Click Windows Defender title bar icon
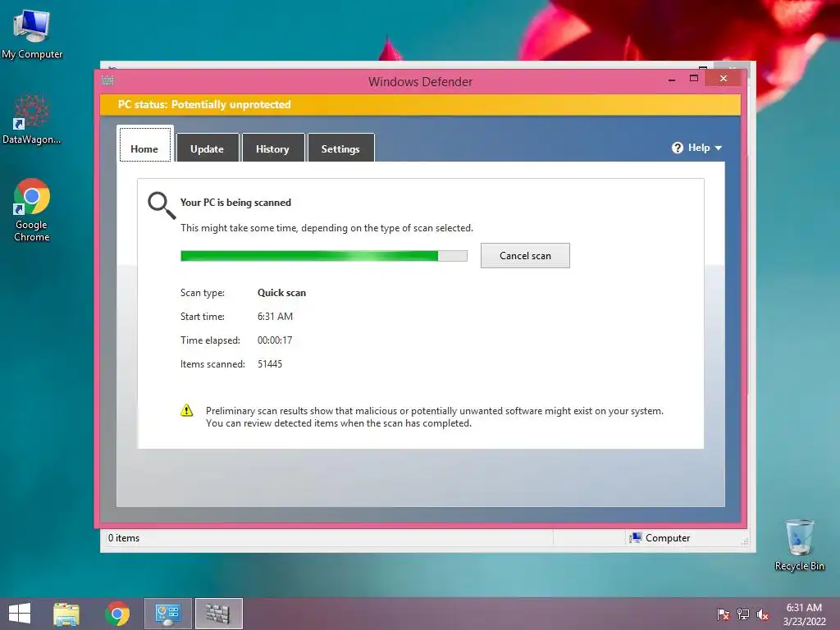Image resolution: width=840 pixels, height=630 pixels. pyautogui.click(x=107, y=81)
